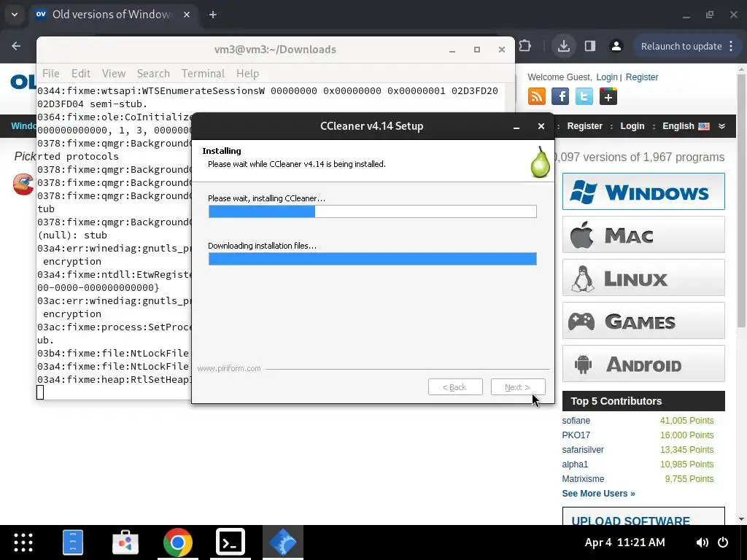This screenshot has width=747, height=560.
Task: Minimize the CCleaner Setup dialog
Action: (516, 127)
